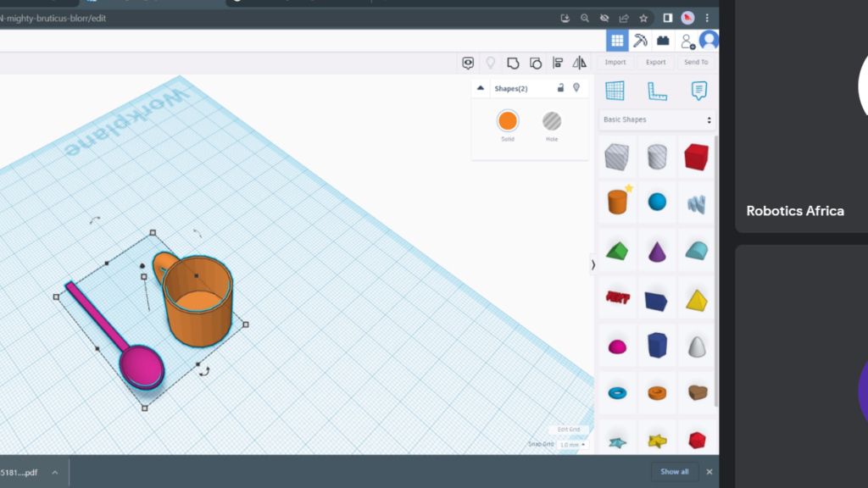Pick the purple Cone shape
The width and height of the screenshot is (868, 488).
657,251
